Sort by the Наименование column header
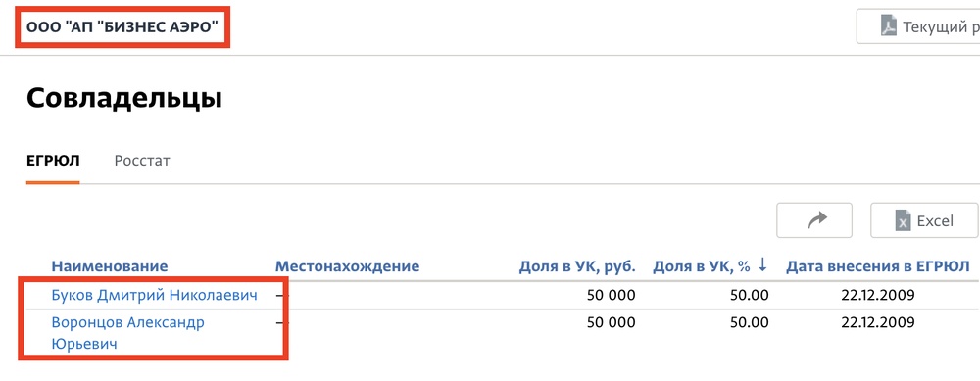Screen dimensions: 980x381 tap(110, 266)
